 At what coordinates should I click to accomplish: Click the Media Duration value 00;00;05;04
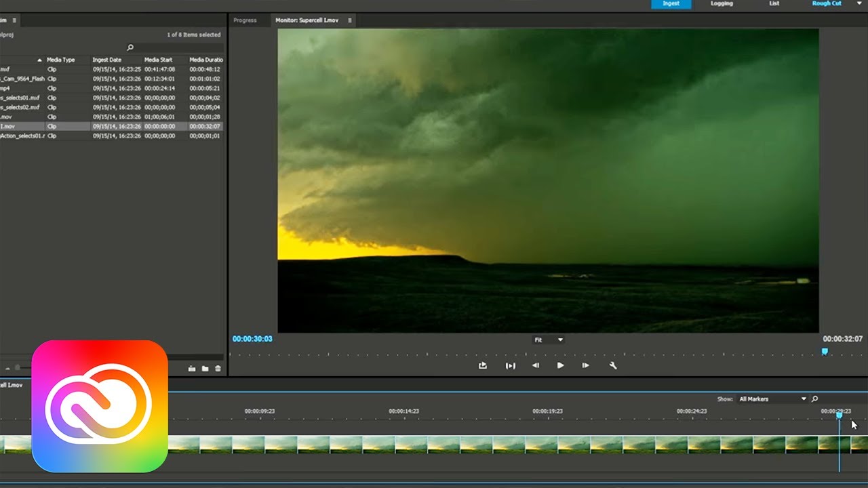tap(205, 107)
